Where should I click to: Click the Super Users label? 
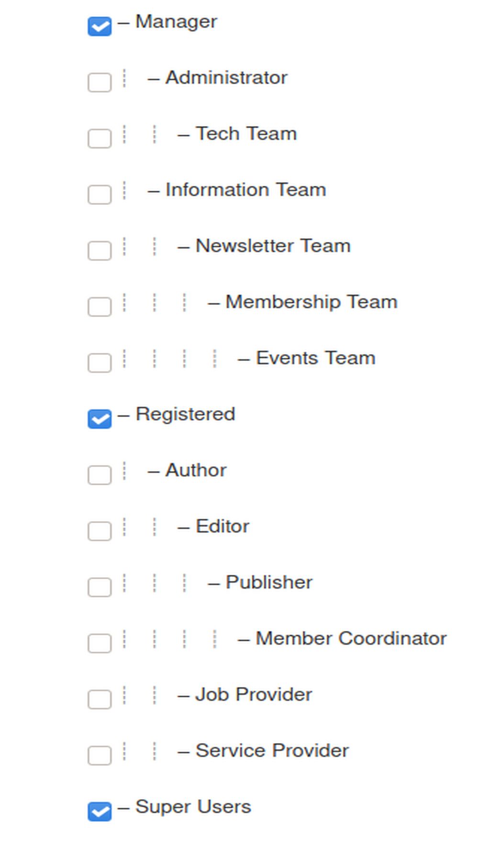193,807
